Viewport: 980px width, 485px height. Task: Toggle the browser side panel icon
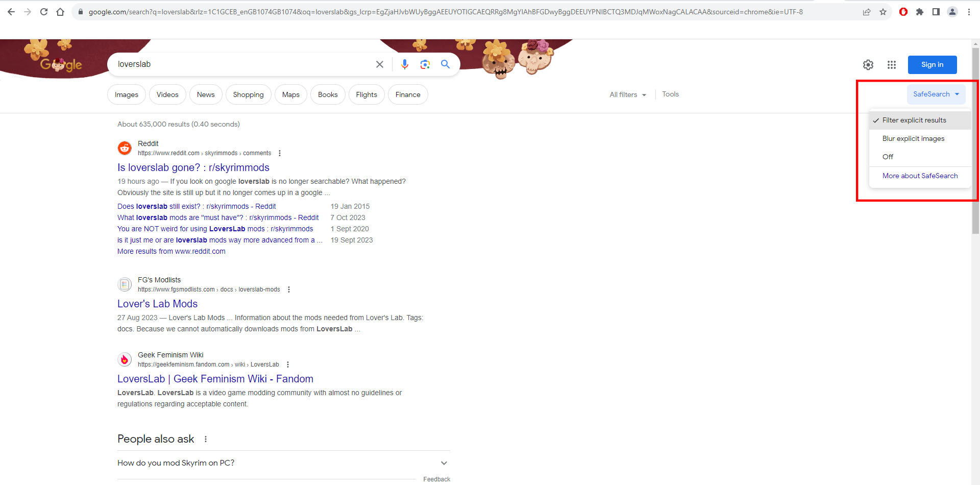click(x=936, y=12)
